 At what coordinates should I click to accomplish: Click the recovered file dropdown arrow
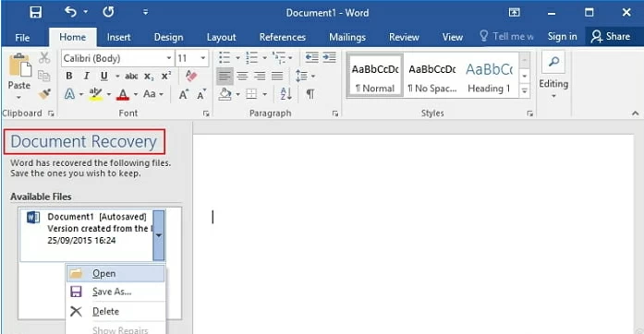[x=159, y=235]
